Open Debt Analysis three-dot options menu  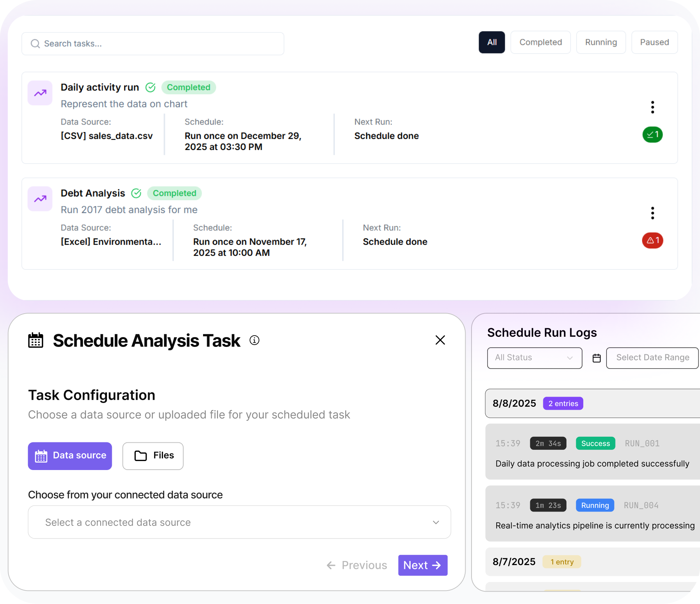[x=653, y=213]
